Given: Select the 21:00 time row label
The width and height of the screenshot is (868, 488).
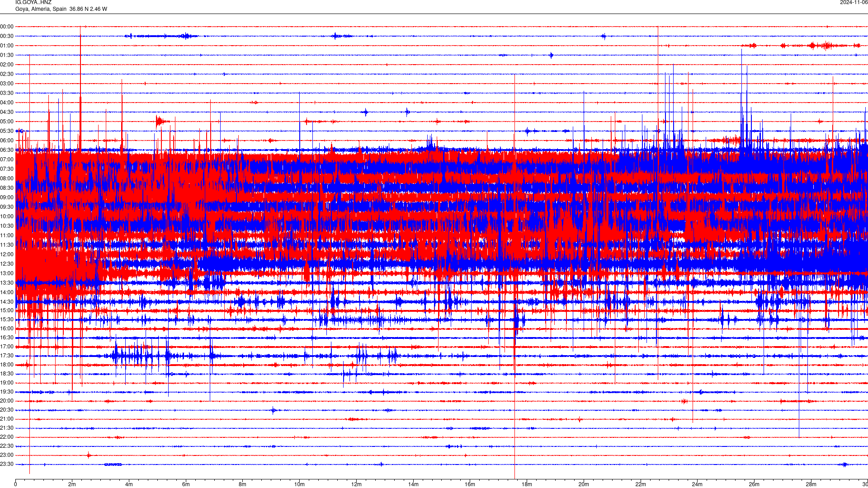Looking at the screenshot, I should click(7, 419).
